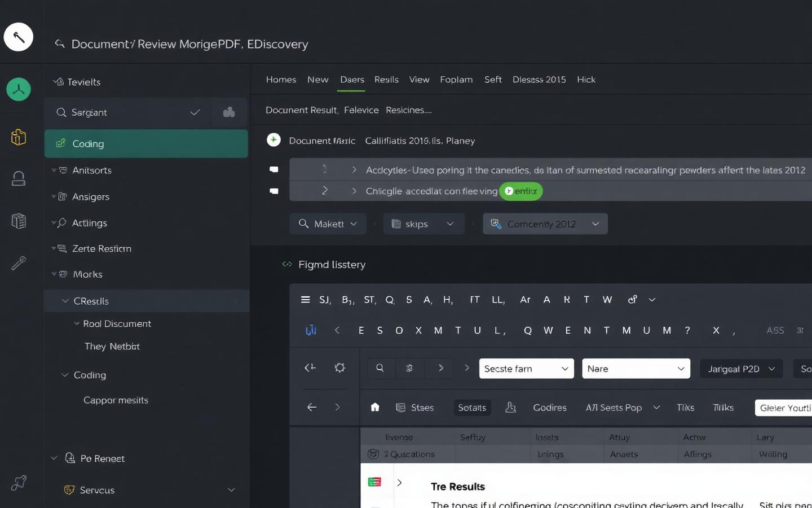The height and width of the screenshot is (508, 812).
Task: Click the stamp icon before Godires
Action: point(511,407)
